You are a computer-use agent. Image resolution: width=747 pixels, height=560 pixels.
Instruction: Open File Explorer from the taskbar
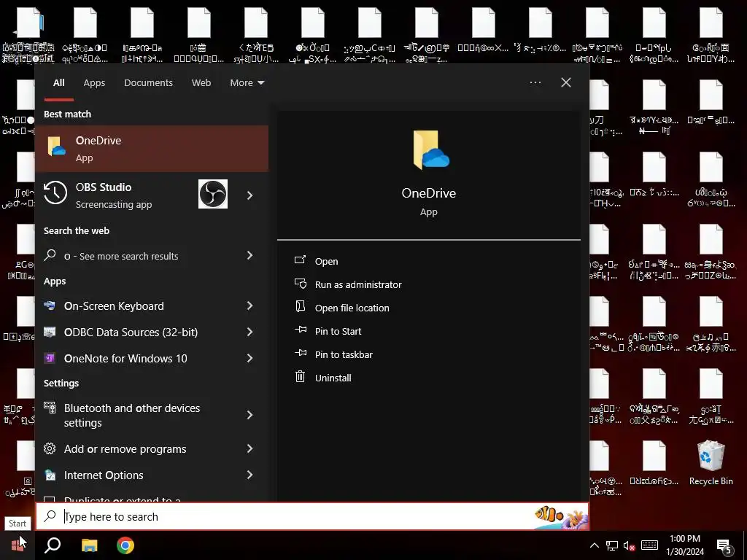pyautogui.click(x=89, y=545)
